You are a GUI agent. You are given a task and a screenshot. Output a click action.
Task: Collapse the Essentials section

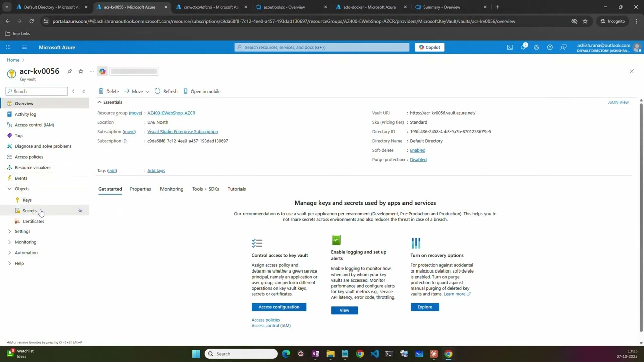click(x=110, y=102)
